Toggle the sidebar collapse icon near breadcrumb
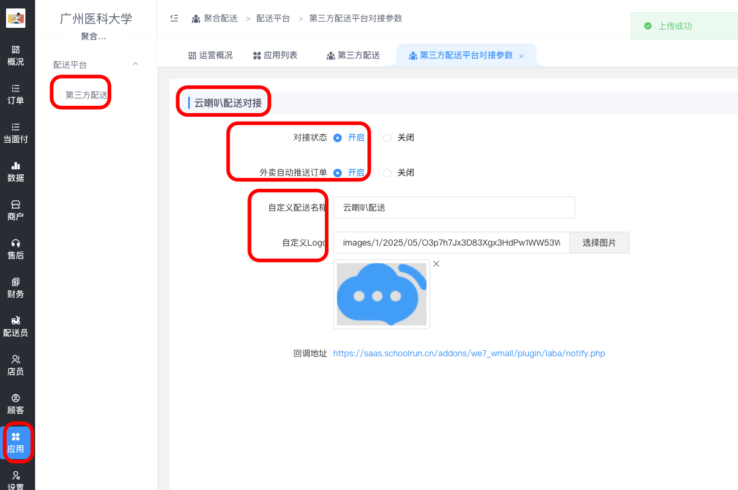 [175, 19]
